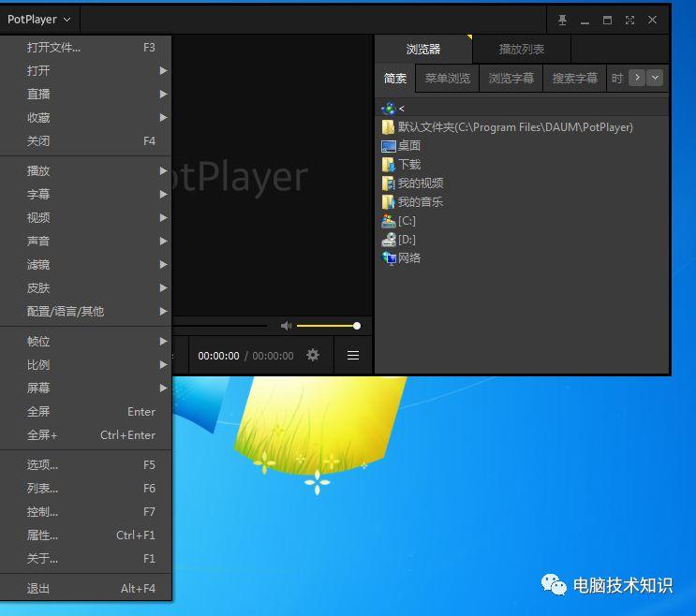Screen dimensions: 696x616
Task: Expand the 播放 submenu
Action: point(85,170)
